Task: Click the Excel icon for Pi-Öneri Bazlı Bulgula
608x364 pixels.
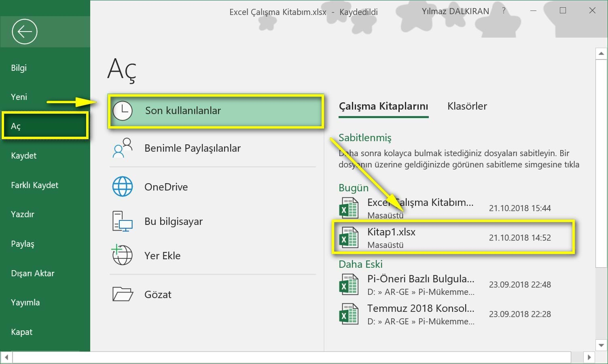Action: coord(348,284)
